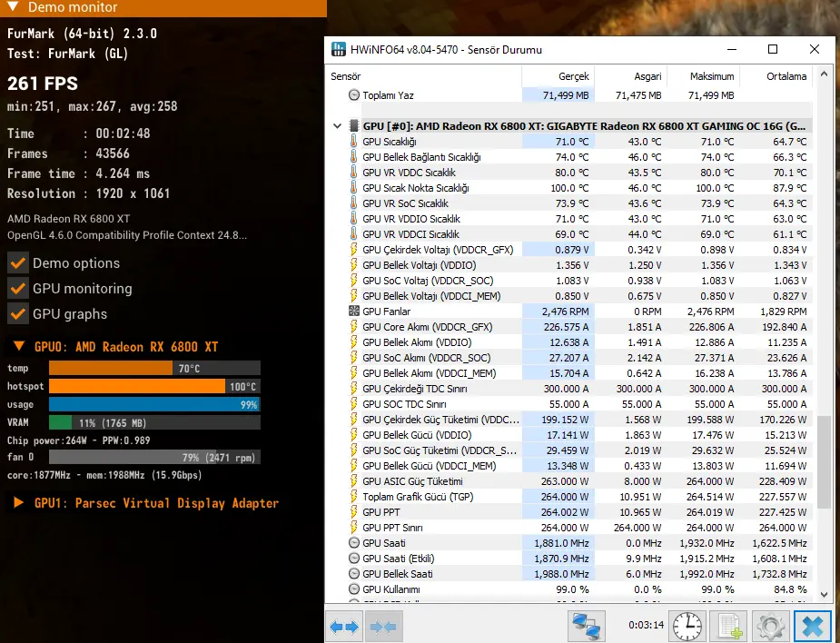Viewport: 840px width, 643px height.
Task: Click the 199.152 W GPU Çekirdek Güç value
Action: pos(565,420)
